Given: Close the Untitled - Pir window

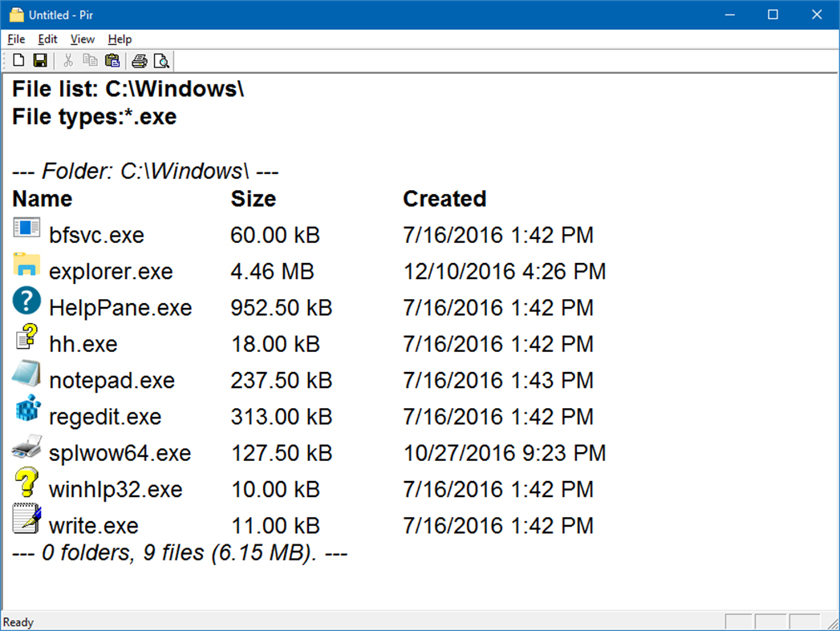Looking at the screenshot, I should (x=817, y=14).
